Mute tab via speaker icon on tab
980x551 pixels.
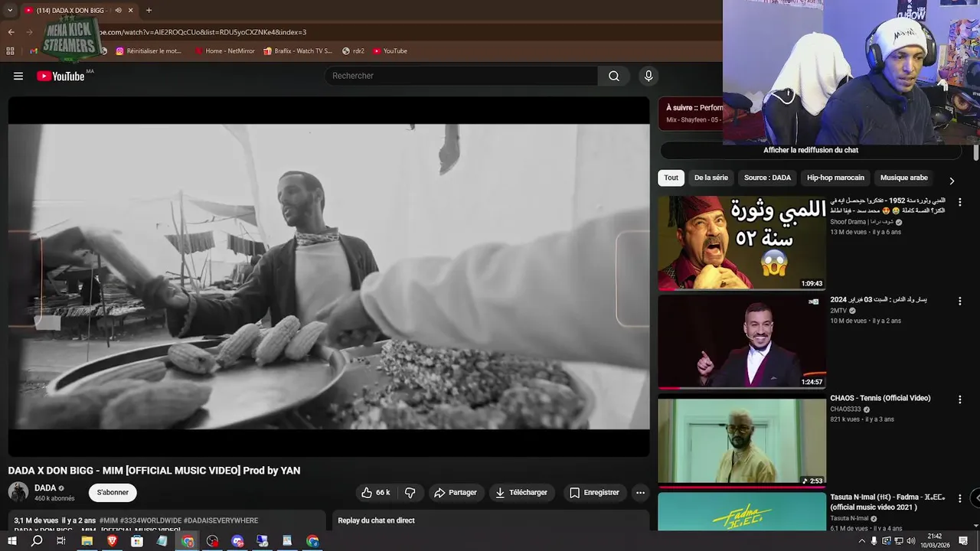pyautogui.click(x=118, y=11)
